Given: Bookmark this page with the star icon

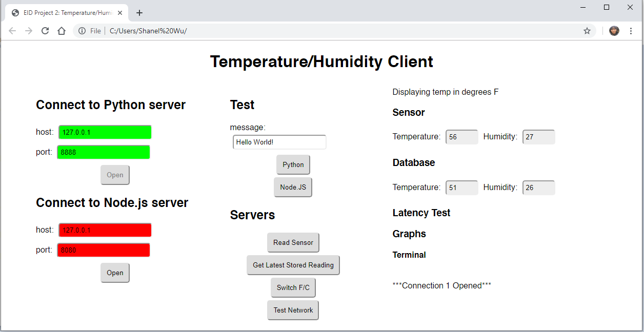Looking at the screenshot, I should [x=587, y=31].
